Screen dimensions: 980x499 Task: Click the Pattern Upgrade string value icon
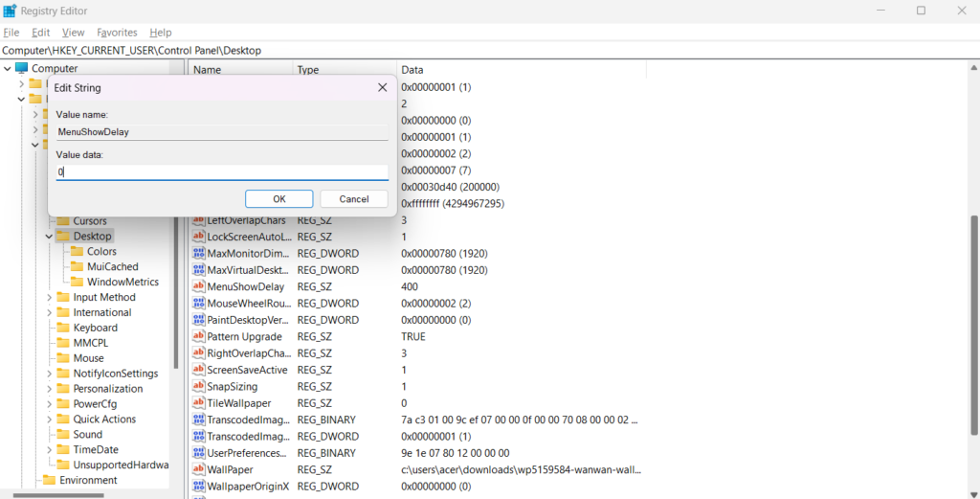tap(199, 336)
